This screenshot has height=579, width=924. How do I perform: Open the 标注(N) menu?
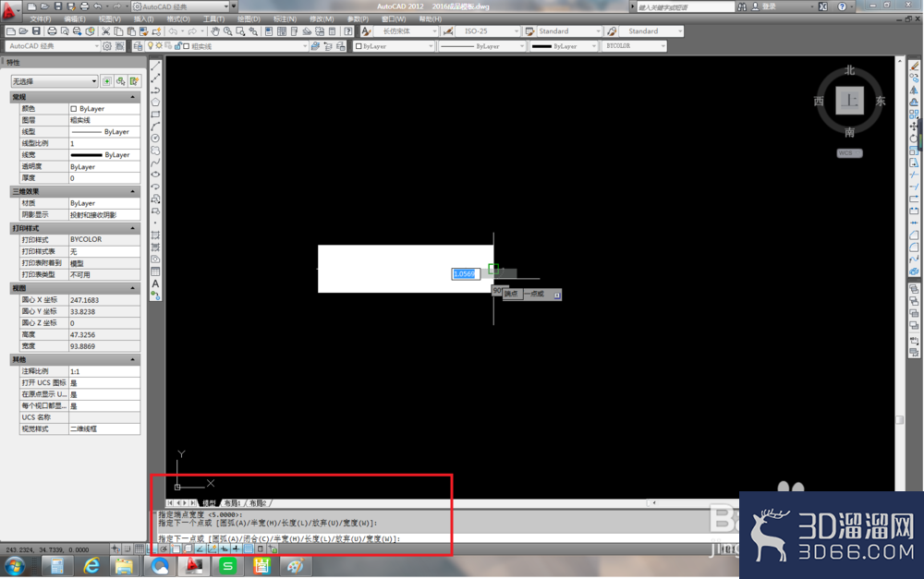285,18
